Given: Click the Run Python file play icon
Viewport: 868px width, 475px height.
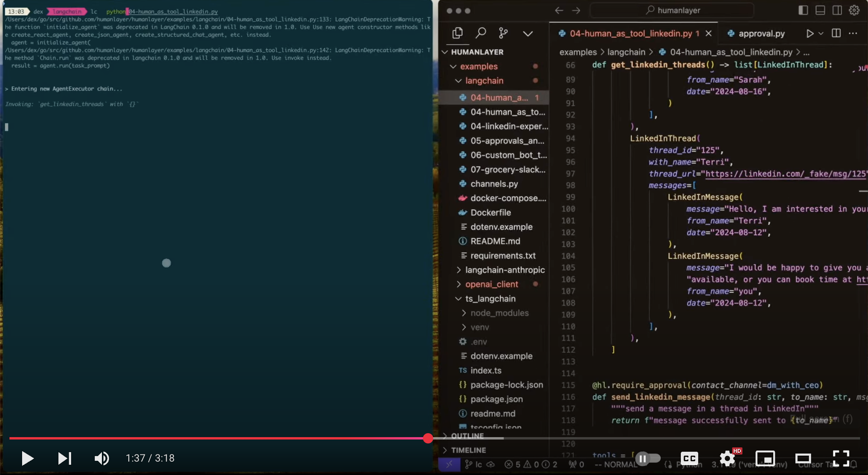Looking at the screenshot, I should [x=810, y=34].
